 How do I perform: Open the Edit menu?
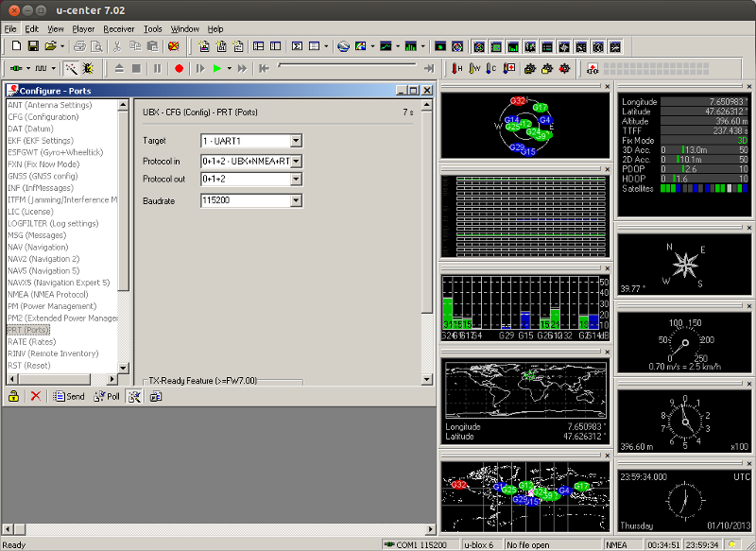pos(32,29)
